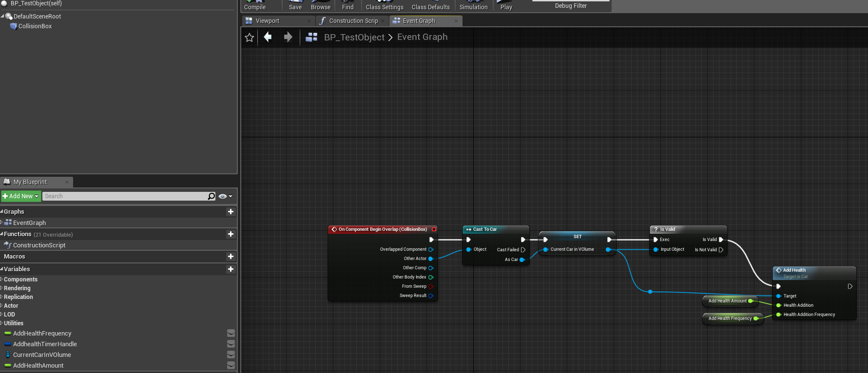Close the Viewport tab

tap(309, 21)
